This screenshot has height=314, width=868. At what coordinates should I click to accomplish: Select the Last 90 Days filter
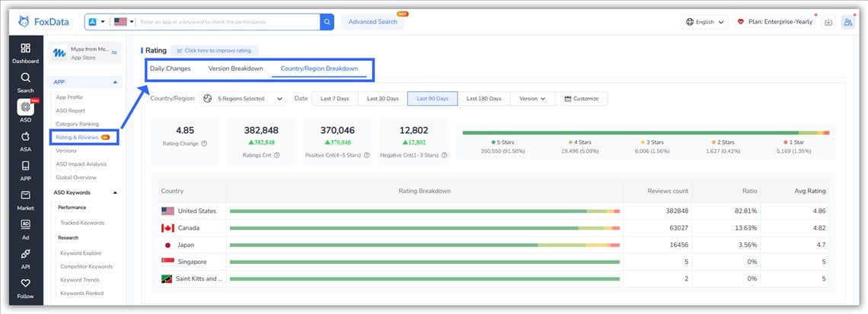coord(432,98)
